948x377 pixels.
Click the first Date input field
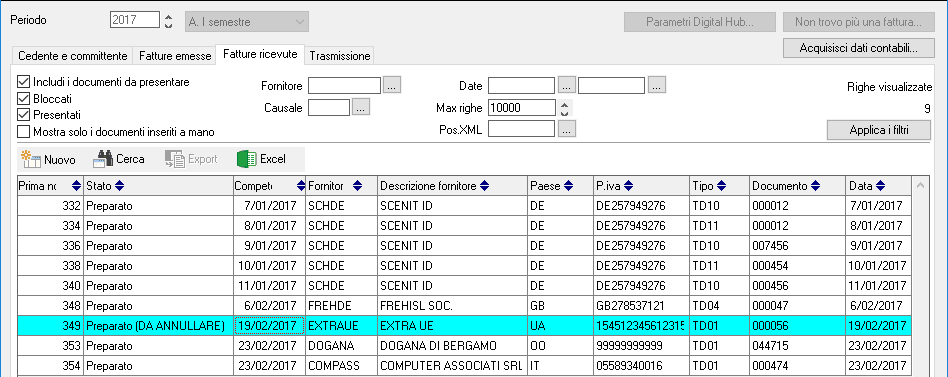[521, 85]
